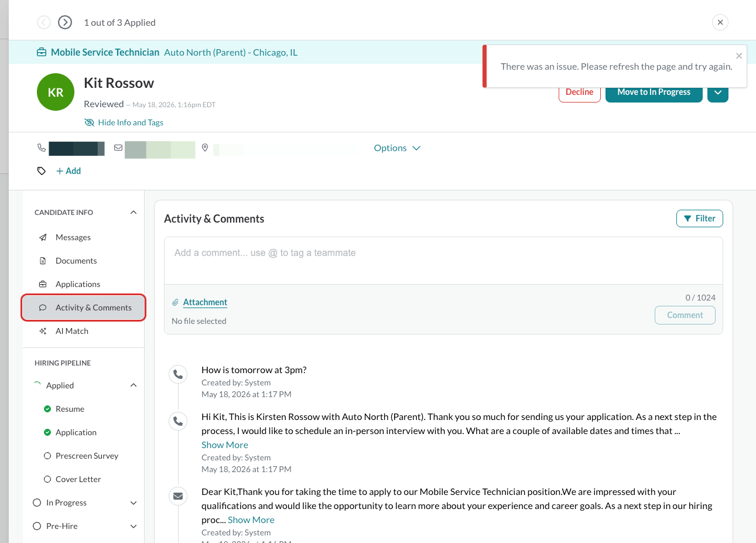Click envelope icon for 'Dear Kit' email entry

pyautogui.click(x=178, y=496)
